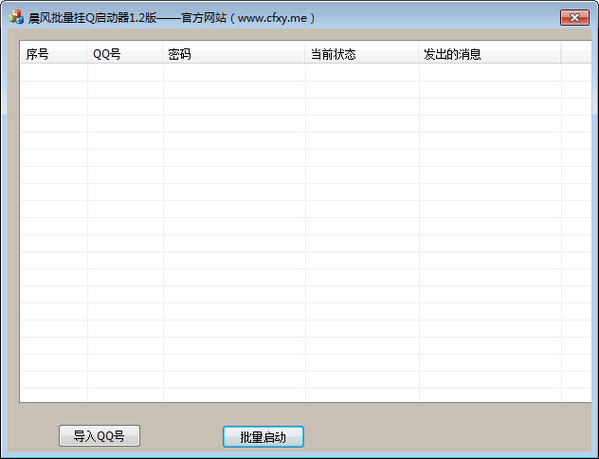This screenshot has width=599, height=459.
Task: Select the first empty row under 序号
Action: coord(54,73)
